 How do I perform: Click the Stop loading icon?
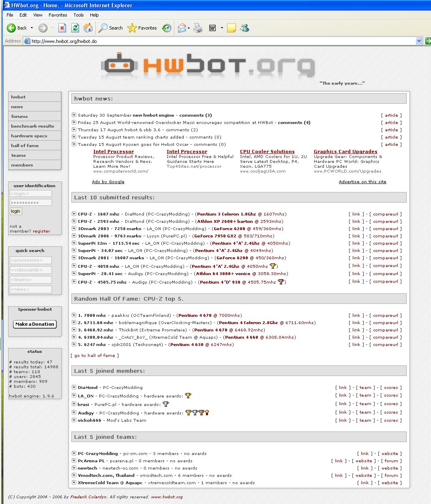point(62,28)
